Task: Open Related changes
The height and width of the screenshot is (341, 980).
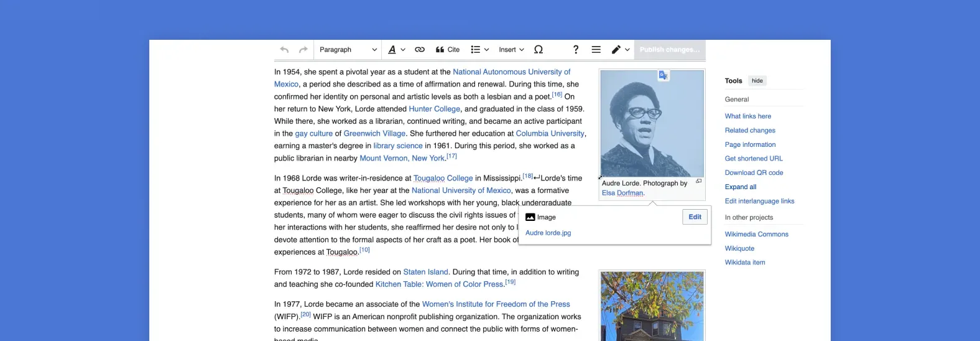Action: [750, 131]
